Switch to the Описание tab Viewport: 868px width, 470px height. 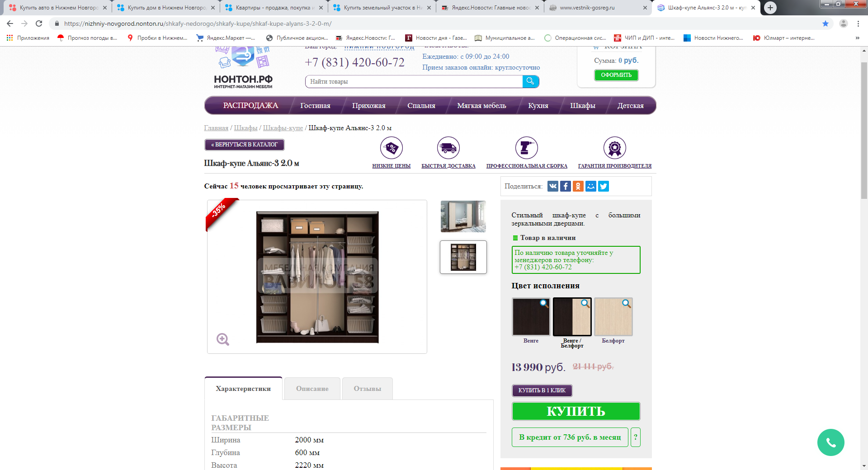tap(312, 389)
